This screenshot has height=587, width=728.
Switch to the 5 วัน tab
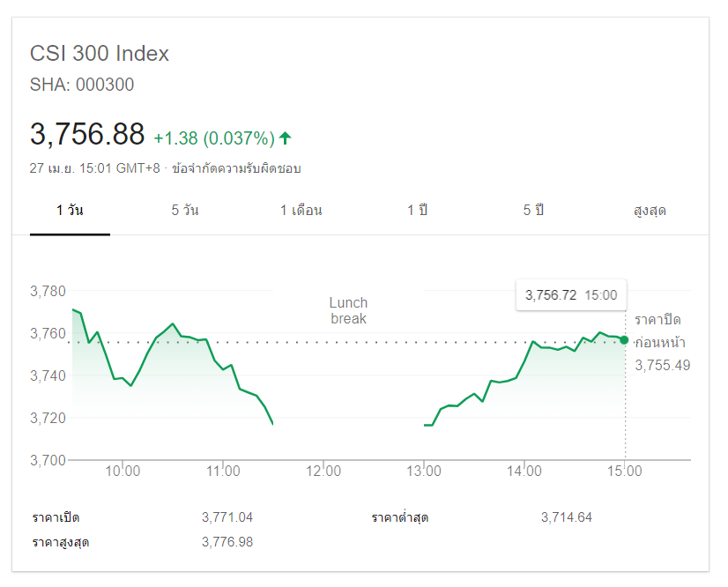click(x=185, y=211)
